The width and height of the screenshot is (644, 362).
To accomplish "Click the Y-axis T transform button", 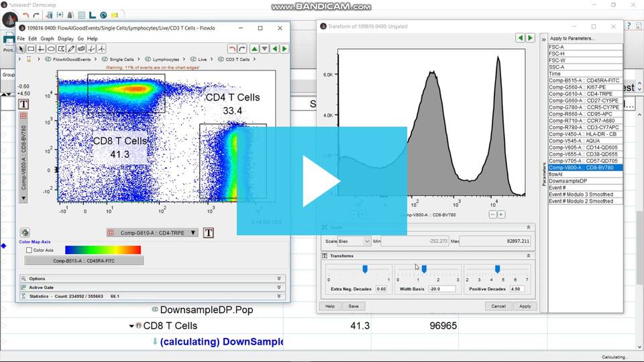I will pyautogui.click(x=23, y=105).
